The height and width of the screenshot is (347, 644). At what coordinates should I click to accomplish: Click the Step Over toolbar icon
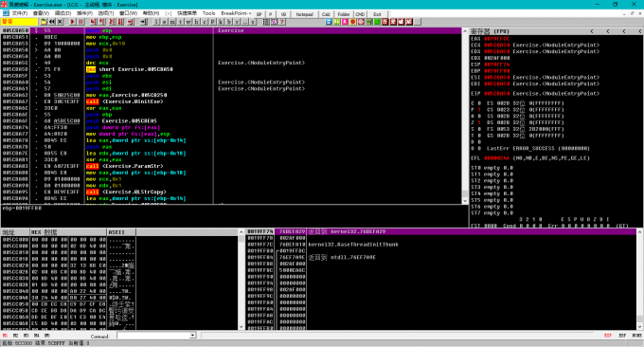[101, 22]
